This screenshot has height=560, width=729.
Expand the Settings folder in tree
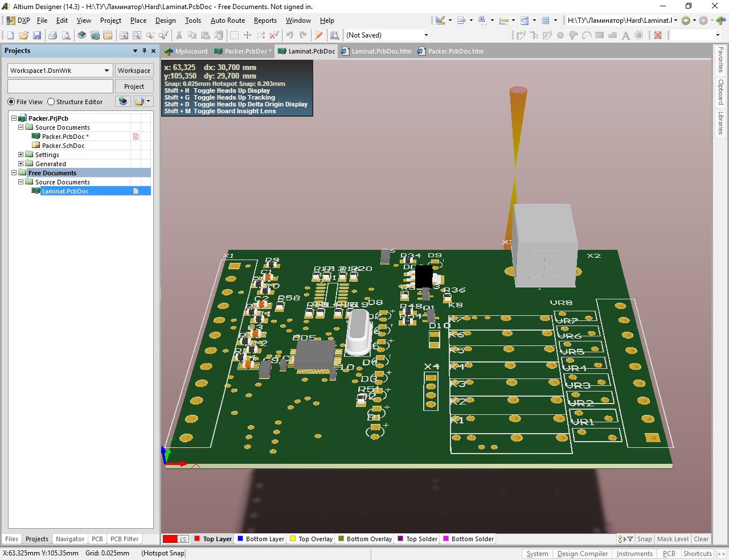click(21, 155)
